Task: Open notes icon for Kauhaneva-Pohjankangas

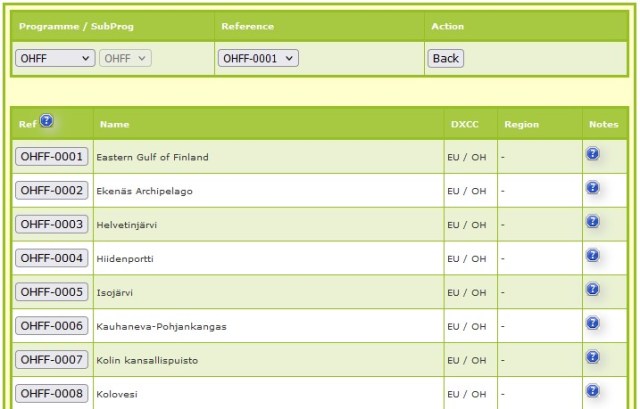Action: (592, 323)
